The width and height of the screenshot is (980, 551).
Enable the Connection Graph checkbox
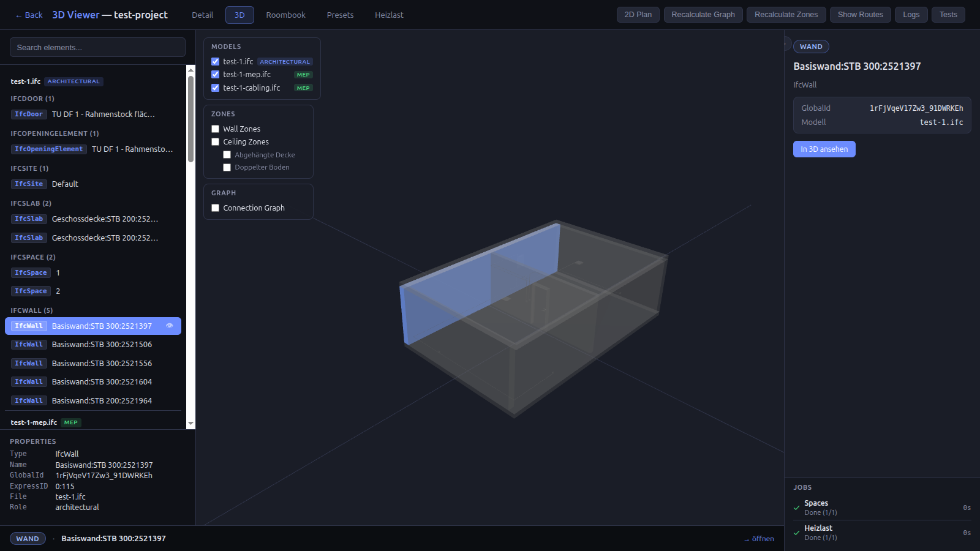click(x=215, y=208)
